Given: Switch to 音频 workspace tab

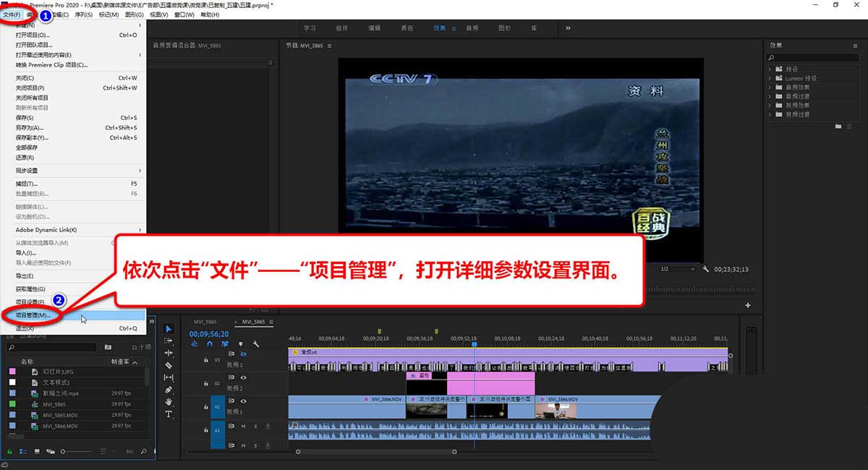Looking at the screenshot, I should [472, 28].
